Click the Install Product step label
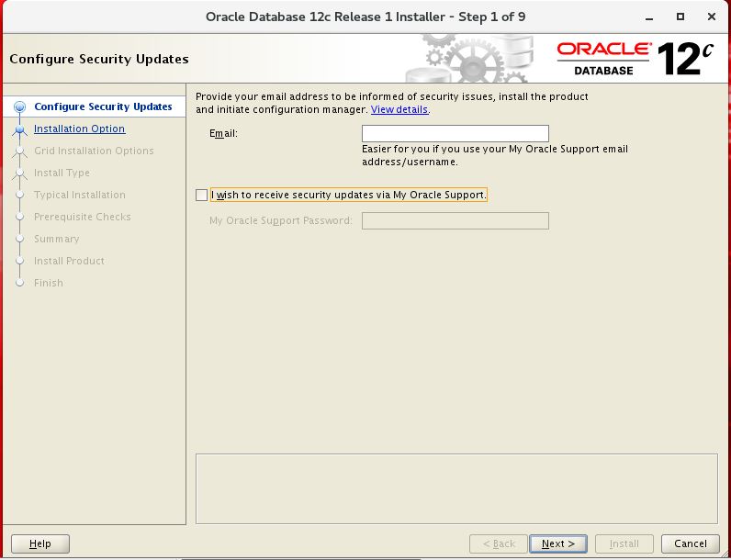Image resolution: width=731 pixels, height=560 pixels. pos(69,261)
